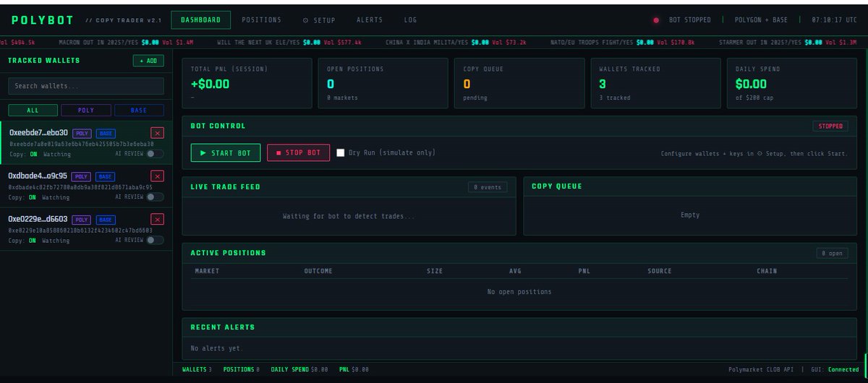
Task: Open the Setup tab
Action: point(319,20)
